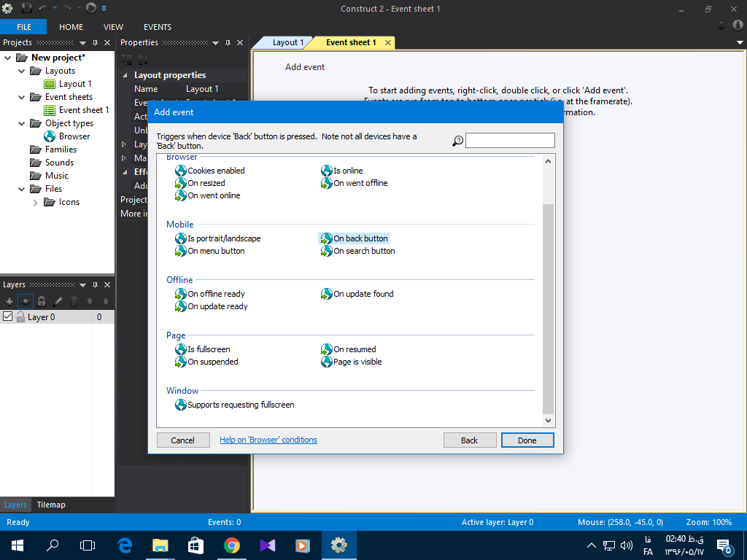This screenshot has width=747, height=560.
Task: Select the On back button trigger
Action: click(355, 238)
